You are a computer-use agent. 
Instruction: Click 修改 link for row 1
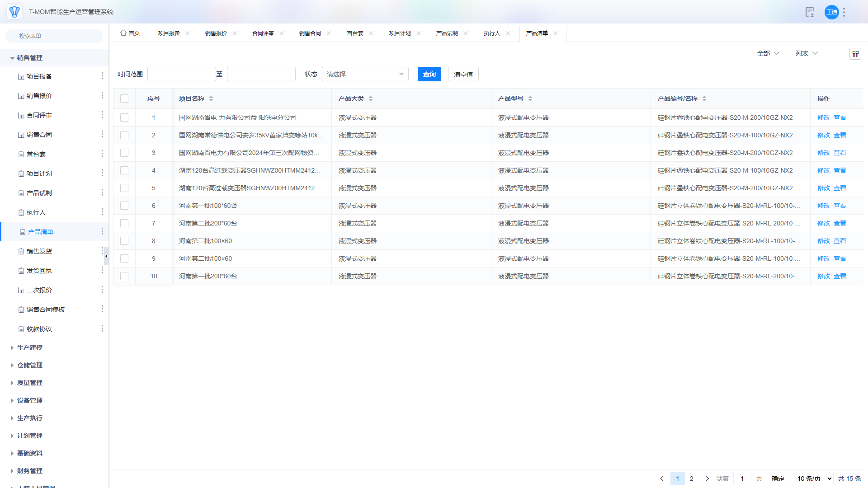point(823,117)
